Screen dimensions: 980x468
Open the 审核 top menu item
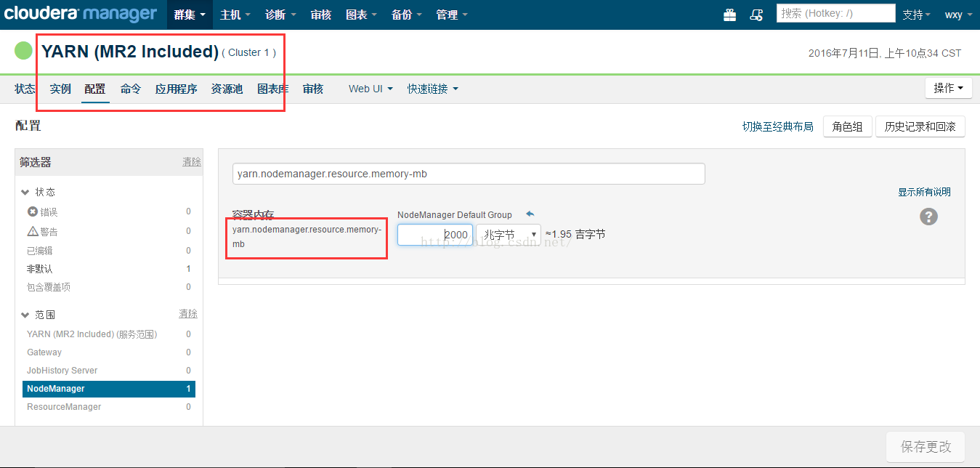tap(321, 15)
